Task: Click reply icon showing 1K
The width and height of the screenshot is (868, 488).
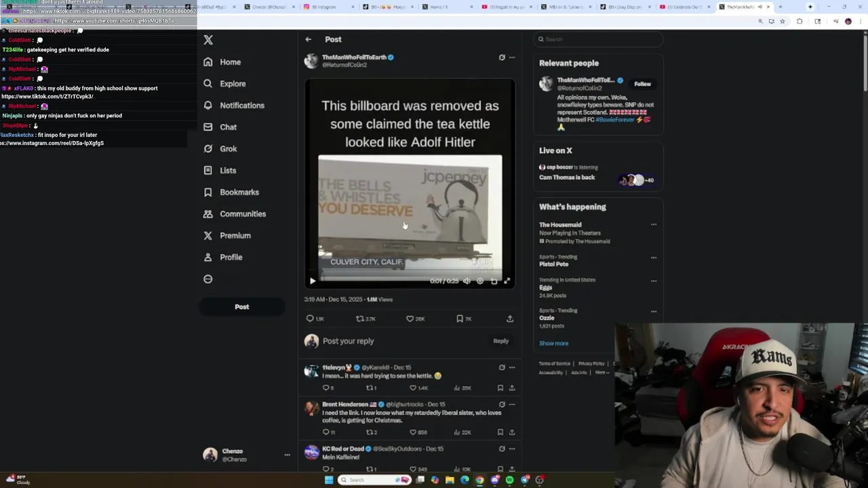Action: tap(315, 319)
